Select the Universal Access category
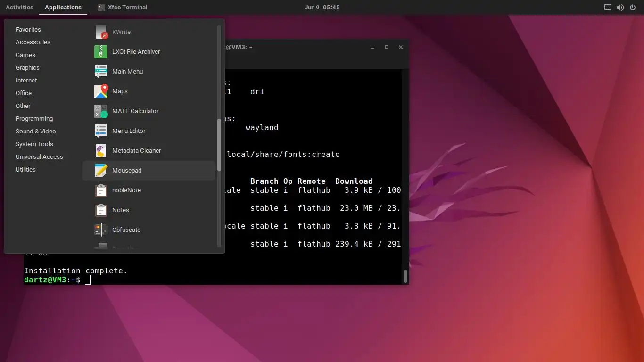Screen dimensions: 644x362 tap(40, 157)
